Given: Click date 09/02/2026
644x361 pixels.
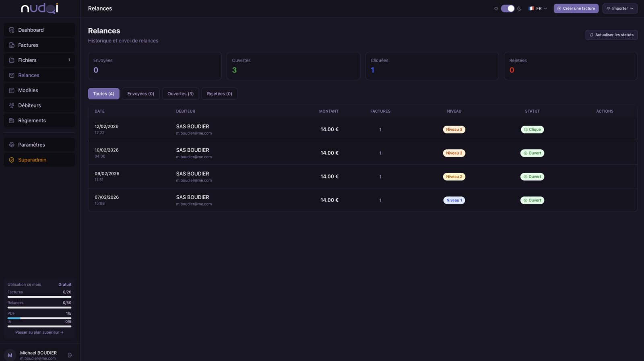Looking at the screenshot, I should pyautogui.click(x=107, y=174).
